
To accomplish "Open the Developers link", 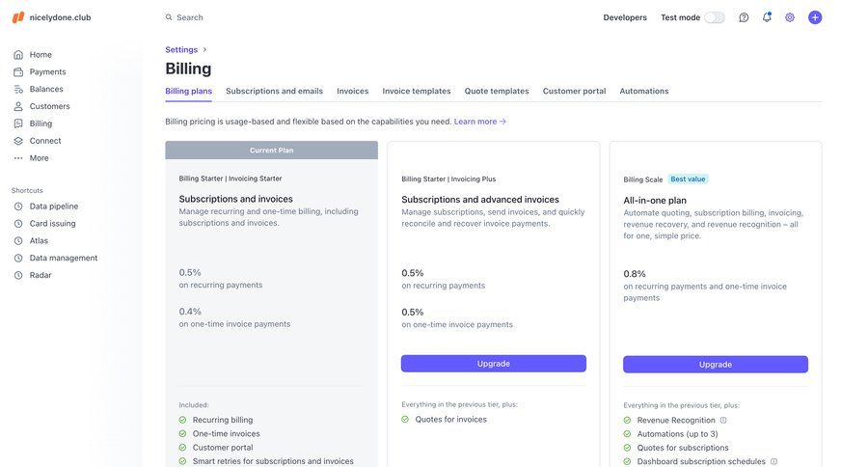I will click(625, 17).
